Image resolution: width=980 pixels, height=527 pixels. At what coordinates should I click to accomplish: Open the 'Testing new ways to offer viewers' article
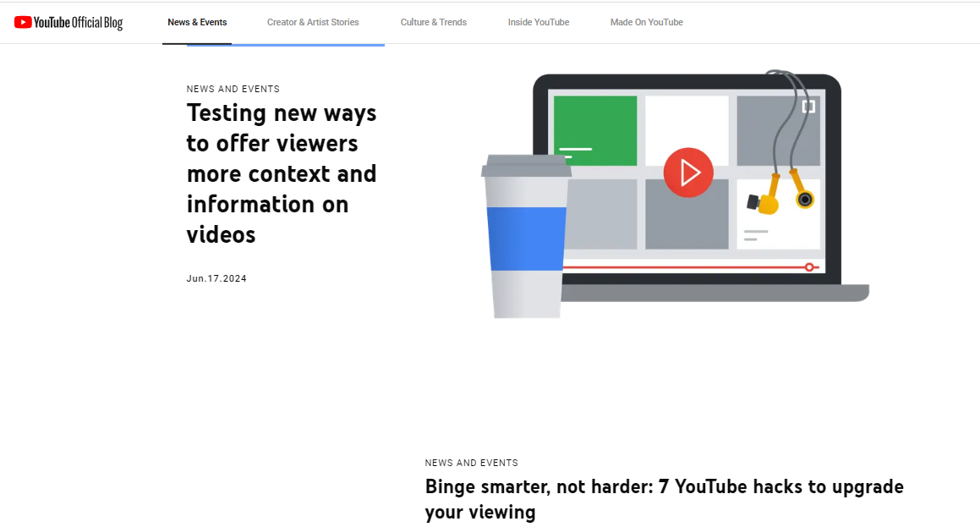(282, 173)
